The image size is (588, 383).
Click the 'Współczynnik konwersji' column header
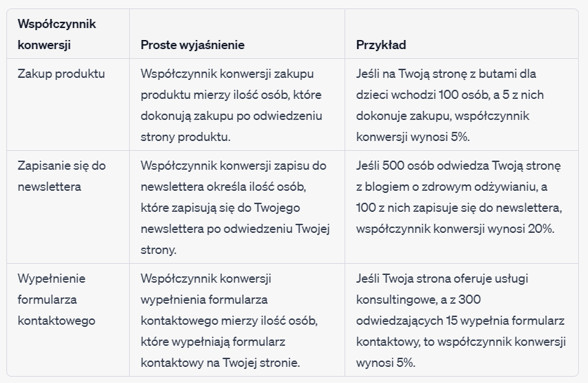[x=57, y=34]
